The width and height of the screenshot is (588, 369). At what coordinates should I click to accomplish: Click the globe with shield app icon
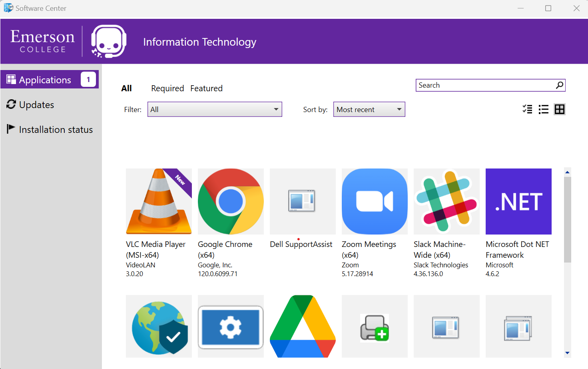[159, 326]
